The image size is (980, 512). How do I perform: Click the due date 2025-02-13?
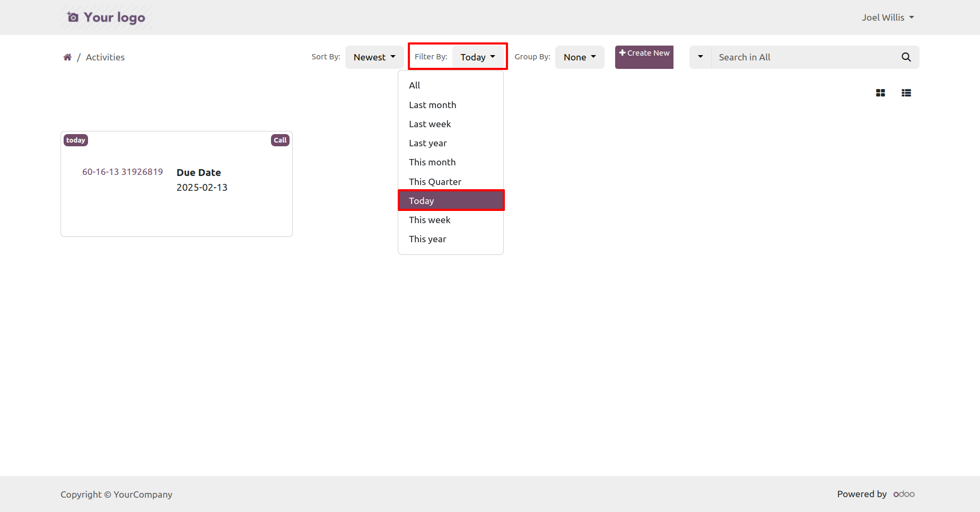(202, 188)
